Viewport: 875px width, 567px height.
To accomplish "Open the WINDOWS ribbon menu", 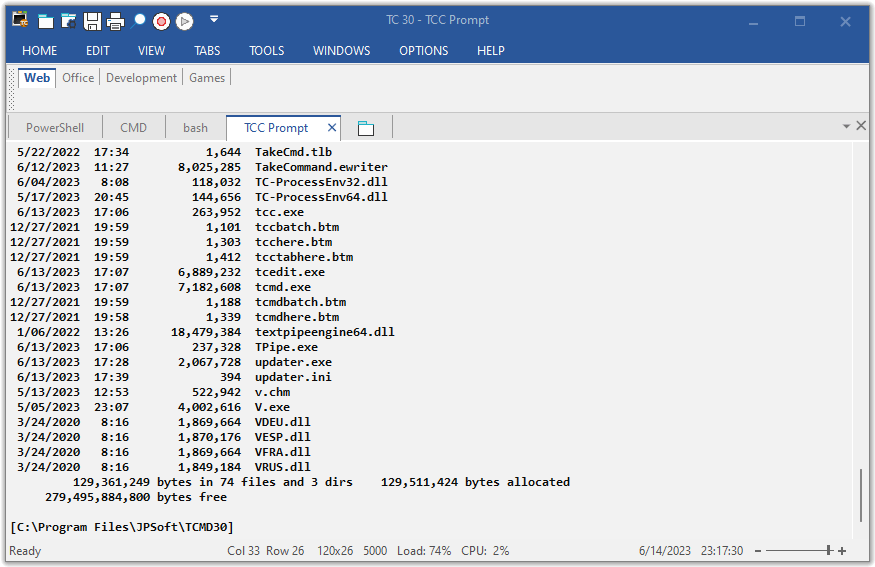I will pos(342,51).
